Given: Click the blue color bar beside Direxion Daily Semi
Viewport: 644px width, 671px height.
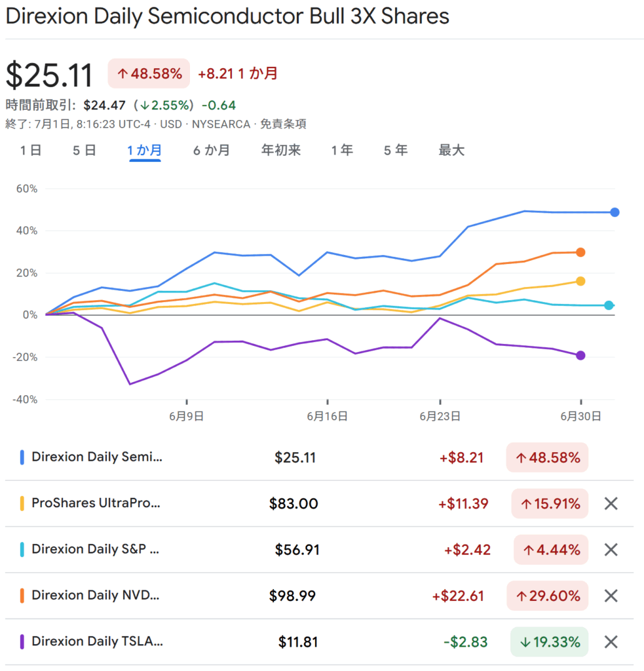Looking at the screenshot, I should [x=22, y=457].
